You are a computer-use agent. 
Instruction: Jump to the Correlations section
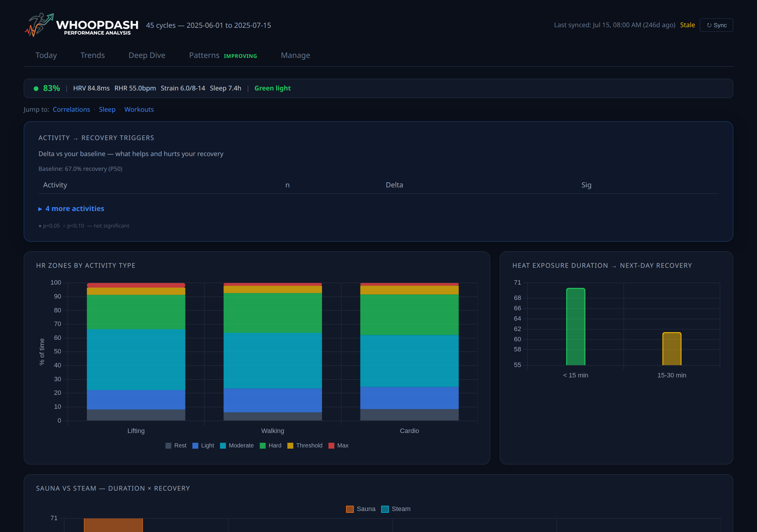coord(71,109)
